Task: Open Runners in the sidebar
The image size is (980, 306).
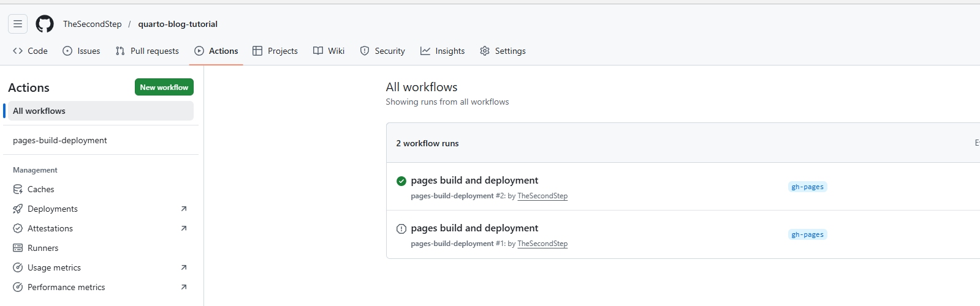Action: tap(43, 248)
